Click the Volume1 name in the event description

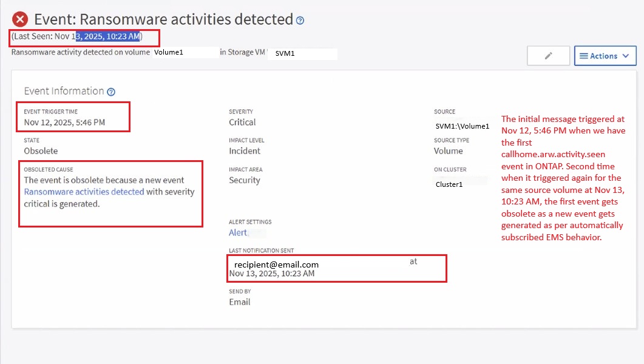coord(168,53)
